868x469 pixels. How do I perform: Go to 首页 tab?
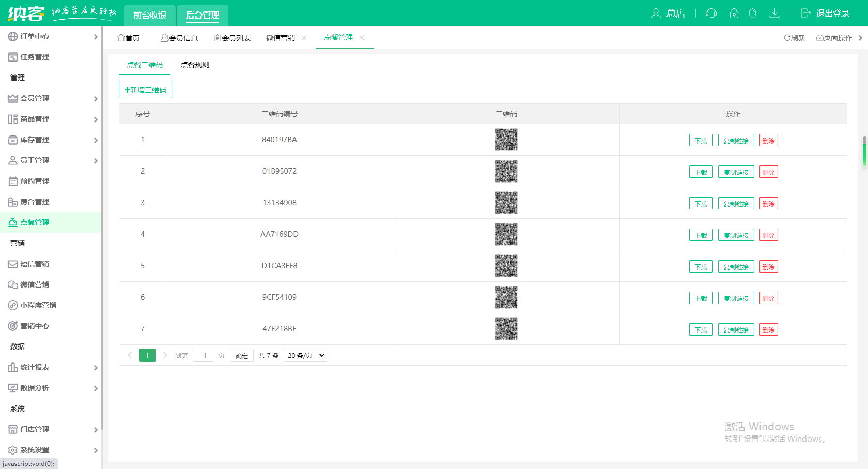pos(129,38)
